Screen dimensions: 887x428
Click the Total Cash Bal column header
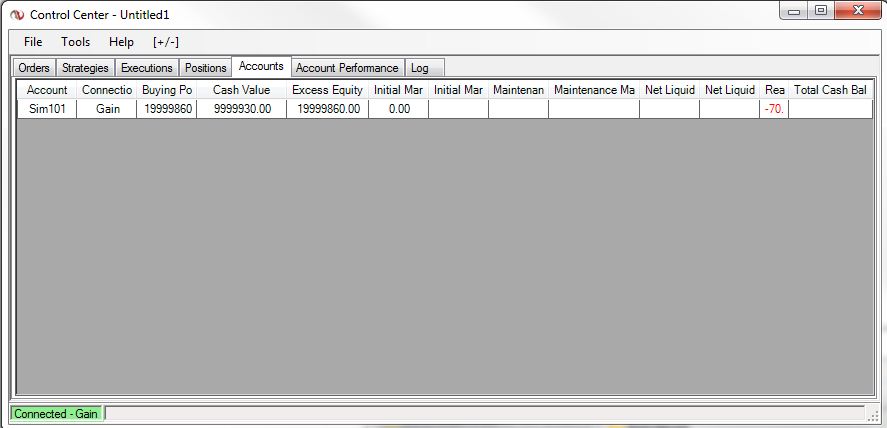click(x=830, y=90)
